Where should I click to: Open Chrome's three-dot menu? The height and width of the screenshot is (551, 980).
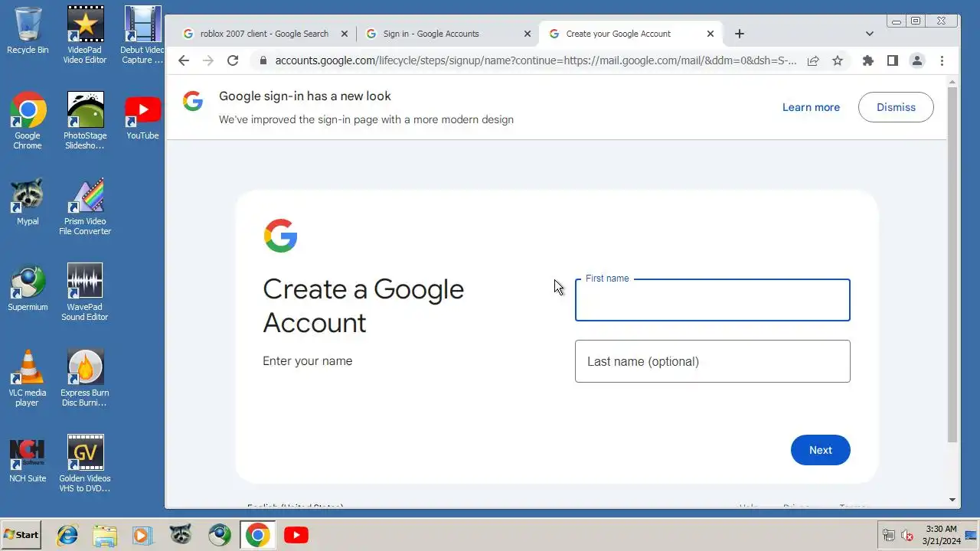(x=942, y=60)
